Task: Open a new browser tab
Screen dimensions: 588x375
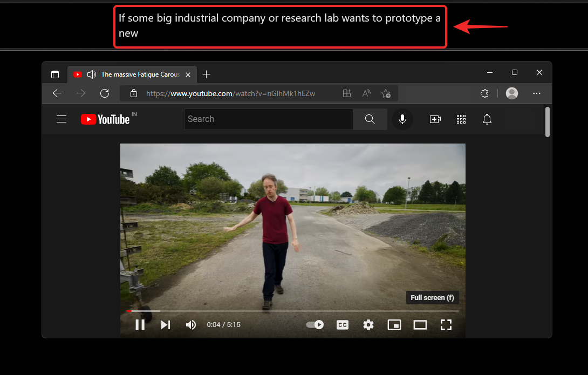Action: (206, 74)
